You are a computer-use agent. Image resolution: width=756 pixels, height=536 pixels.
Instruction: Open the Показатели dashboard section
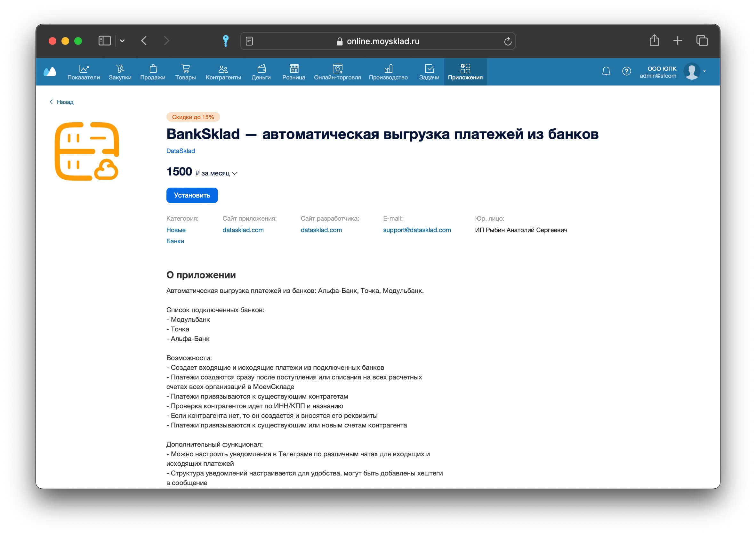[x=84, y=72]
